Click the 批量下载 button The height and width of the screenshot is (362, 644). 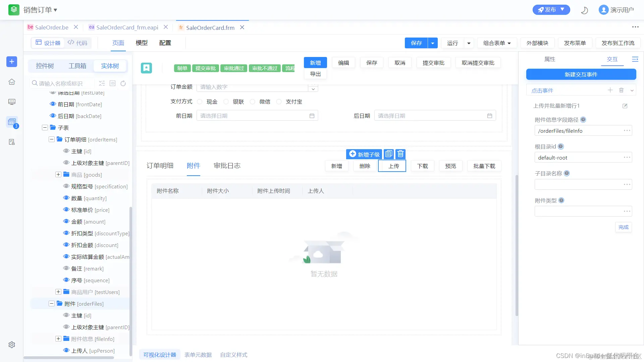click(484, 166)
